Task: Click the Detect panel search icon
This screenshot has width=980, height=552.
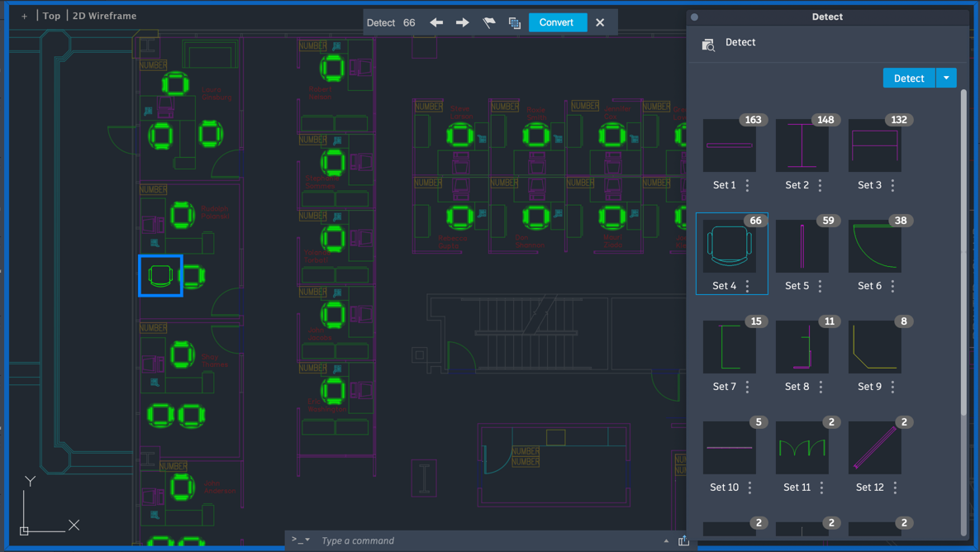Action: click(x=708, y=45)
